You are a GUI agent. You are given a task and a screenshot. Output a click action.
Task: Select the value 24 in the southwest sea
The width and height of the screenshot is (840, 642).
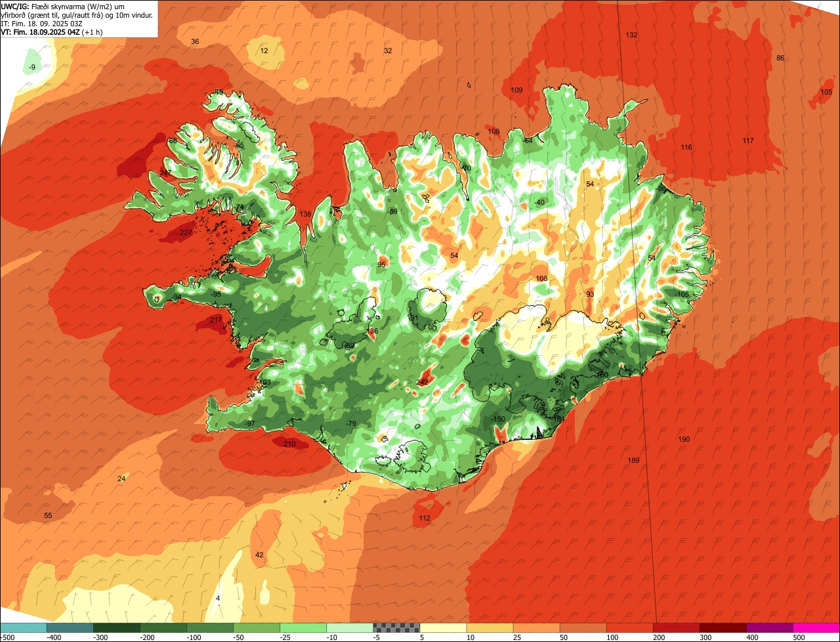[x=121, y=479]
